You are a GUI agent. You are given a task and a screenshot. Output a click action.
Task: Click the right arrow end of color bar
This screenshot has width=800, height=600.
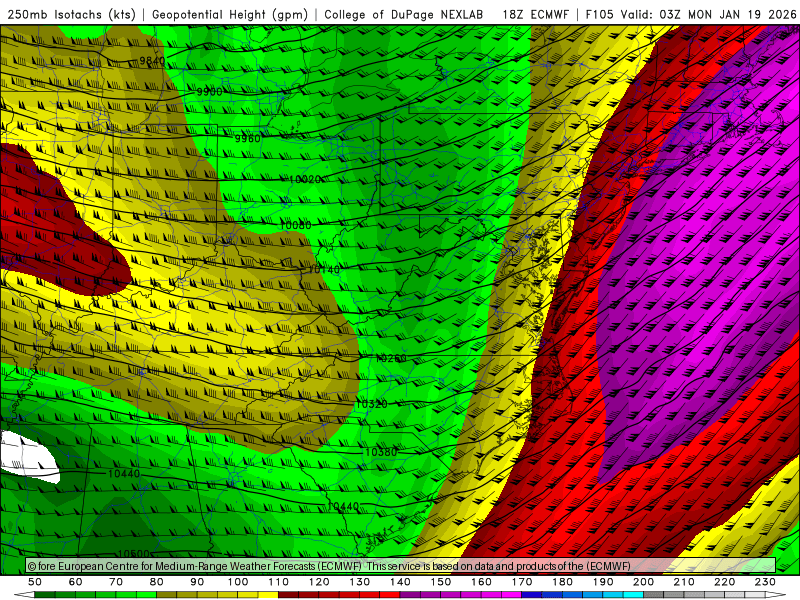click(x=776, y=595)
